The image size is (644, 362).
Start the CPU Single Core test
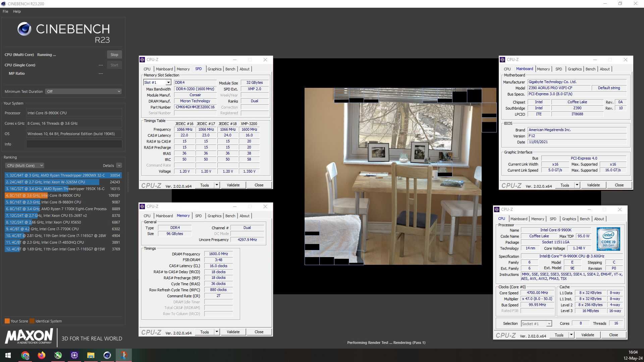click(114, 65)
